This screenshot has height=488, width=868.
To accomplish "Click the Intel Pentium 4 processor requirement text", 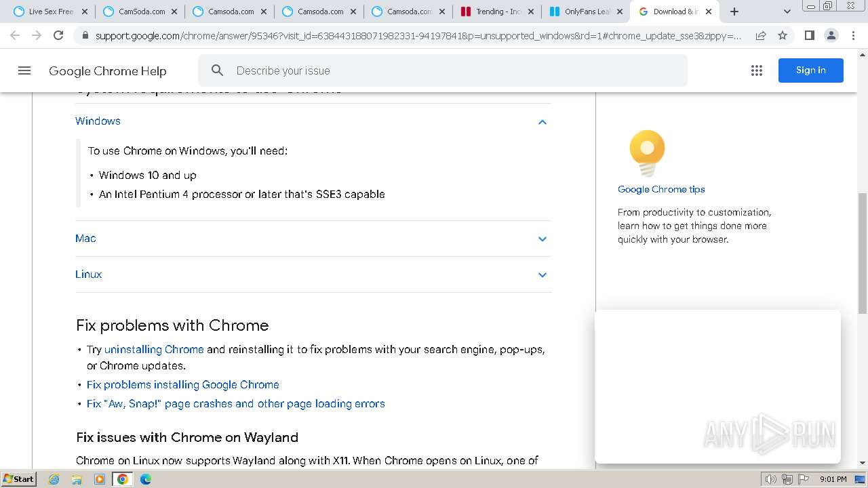I will point(242,194).
